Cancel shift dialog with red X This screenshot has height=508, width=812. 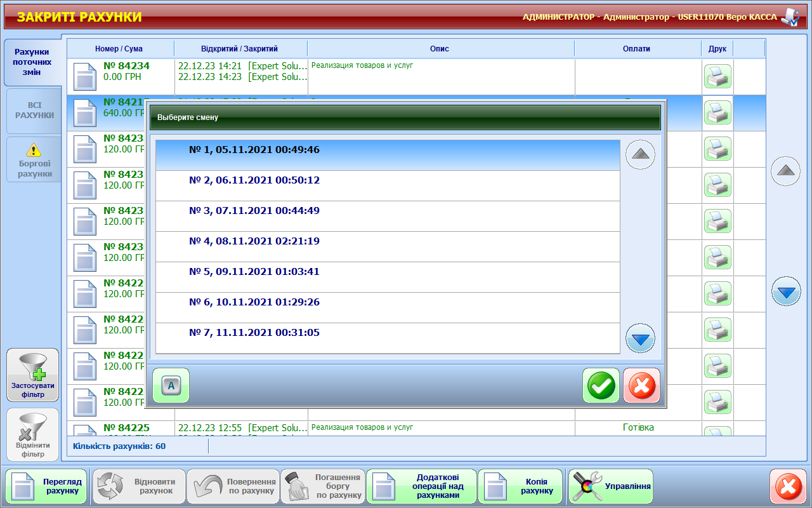pyautogui.click(x=641, y=385)
